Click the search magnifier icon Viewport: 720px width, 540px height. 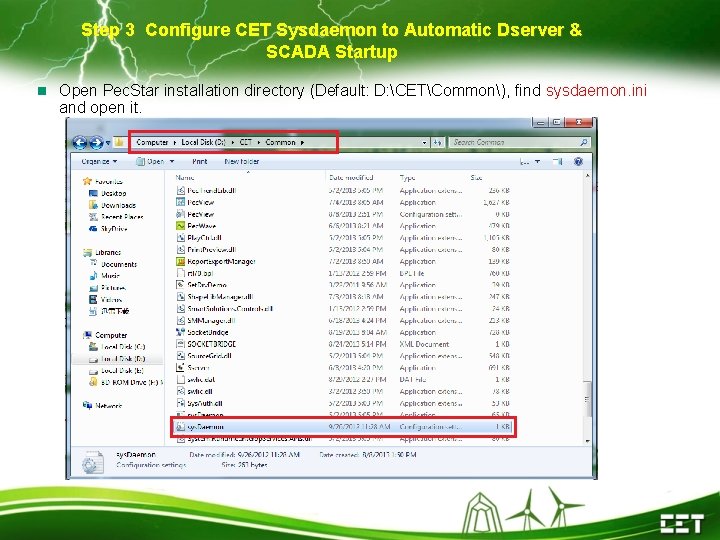584,142
